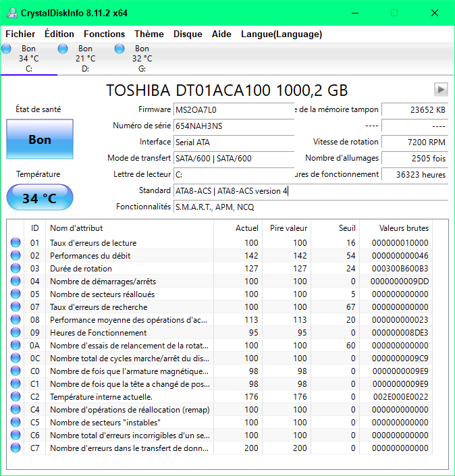The image size is (455, 476).
Task: Select the Nombre de secteurs "instables" row
Action: coord(220,422)
